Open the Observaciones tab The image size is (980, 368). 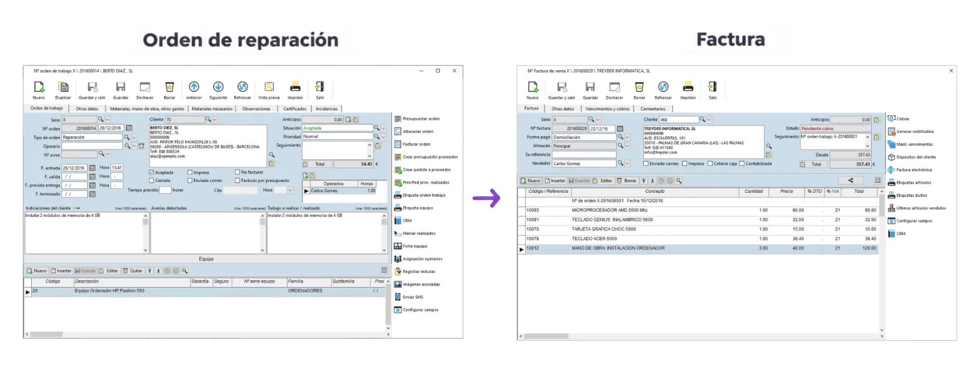(x=256, y=108)
